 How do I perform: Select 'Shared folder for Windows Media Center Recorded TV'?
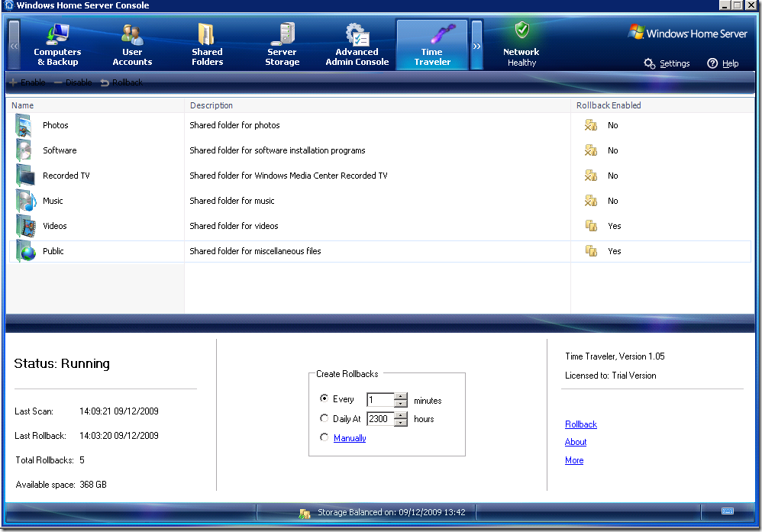click(289, 176)
